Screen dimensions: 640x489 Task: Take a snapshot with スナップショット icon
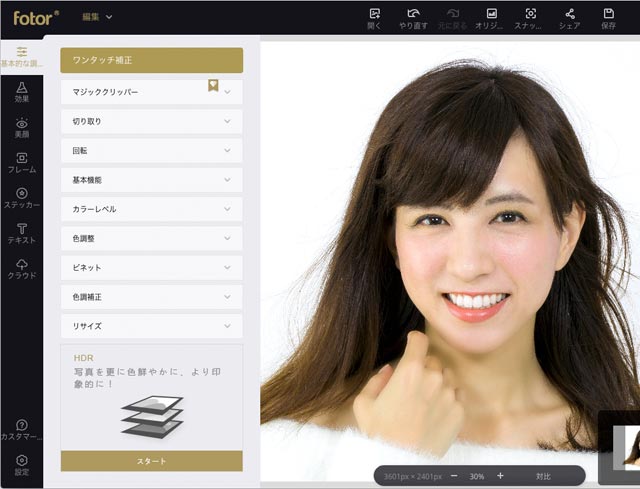(x=528, y=18)
